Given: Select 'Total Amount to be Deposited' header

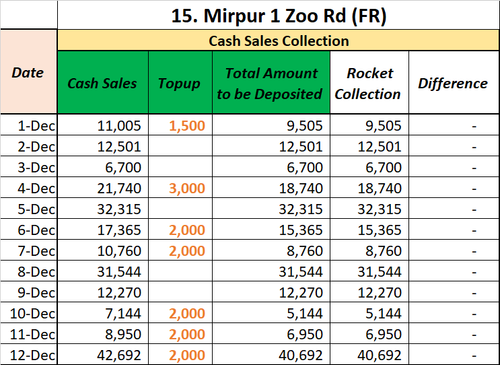Looking at the screenshot, I should pyautogui.click(x=271, y=83).
